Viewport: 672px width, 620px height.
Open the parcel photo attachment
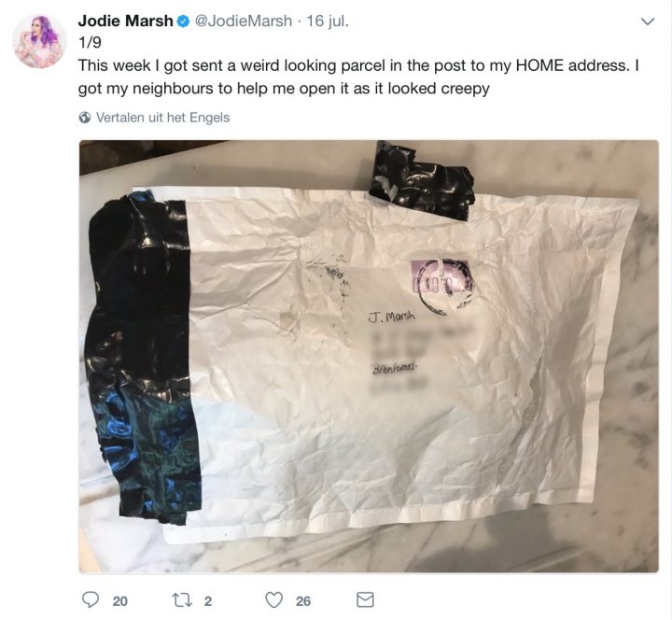point(369,357)
